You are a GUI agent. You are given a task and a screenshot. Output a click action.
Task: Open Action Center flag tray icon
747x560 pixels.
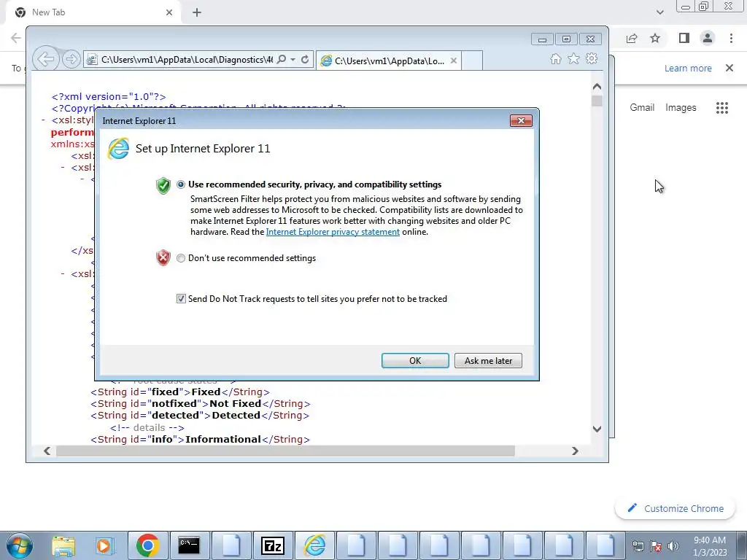(x=656, y=546)
